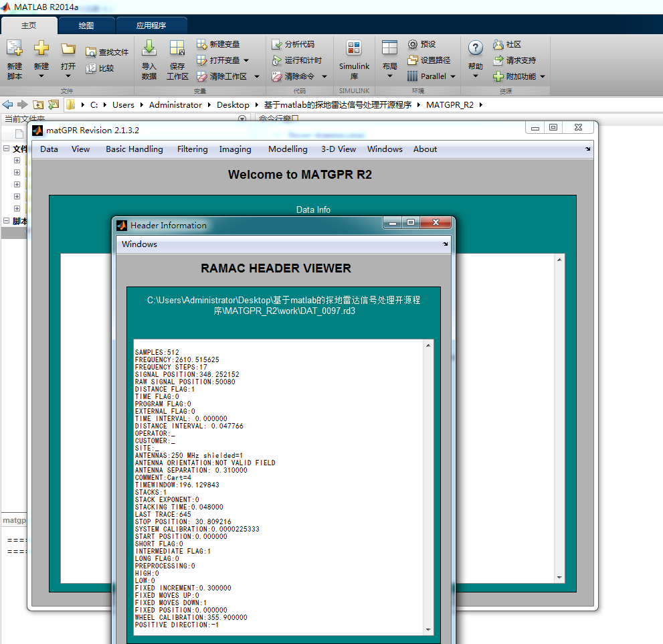Image resolution: width=663 pixels, height=644 pixels.
Task: Expand the Parallel dropdown arrow
Action: (x=453, y=76)
